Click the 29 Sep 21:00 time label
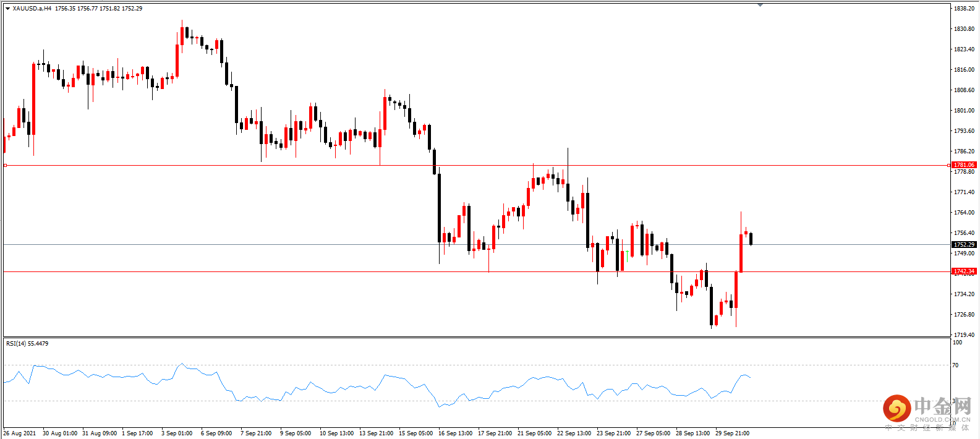This screenshot has height=439, width=980. click(x=732, y=433)
